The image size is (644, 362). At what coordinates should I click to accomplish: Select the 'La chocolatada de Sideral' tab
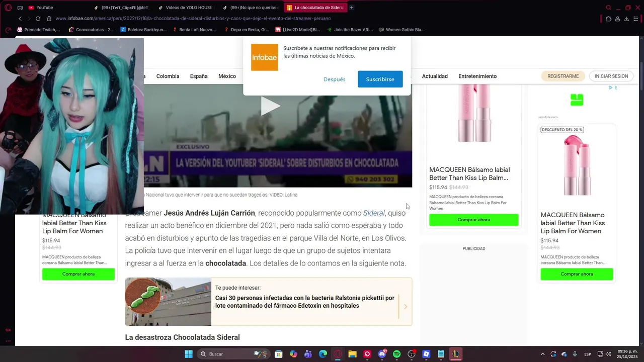coord(315,8)
